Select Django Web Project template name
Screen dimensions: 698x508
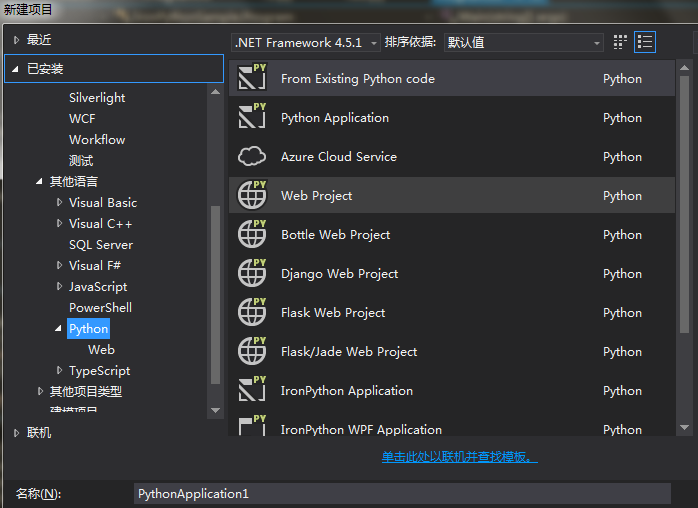point(340,274)
